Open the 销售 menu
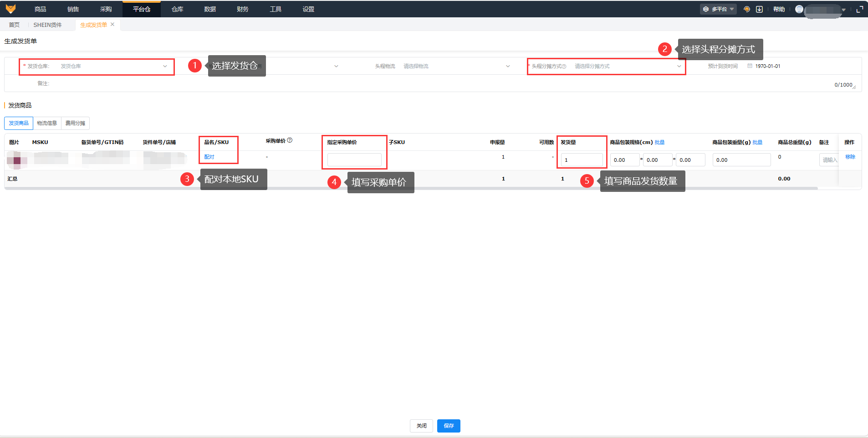The image size is (868, 438). click(x=73, y=9)
